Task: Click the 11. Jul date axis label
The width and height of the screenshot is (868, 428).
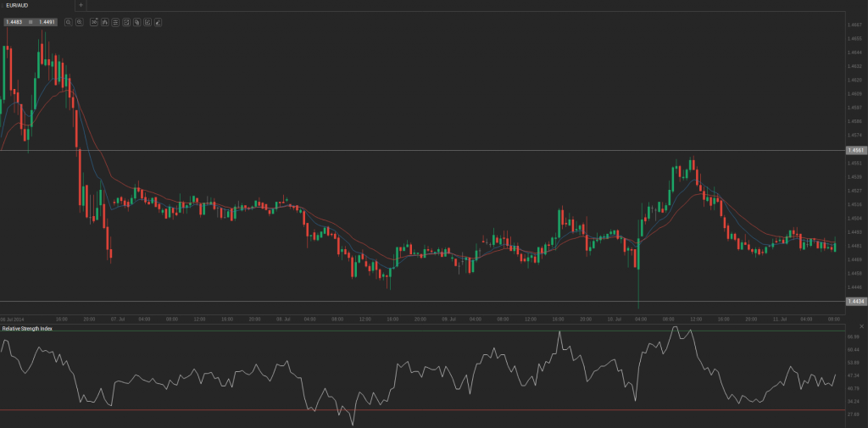Action: tap(780, 320)
